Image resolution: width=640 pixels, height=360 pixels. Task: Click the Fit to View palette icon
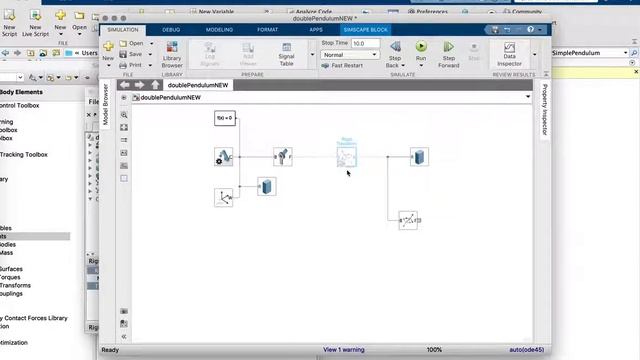[x=124, y=128]
